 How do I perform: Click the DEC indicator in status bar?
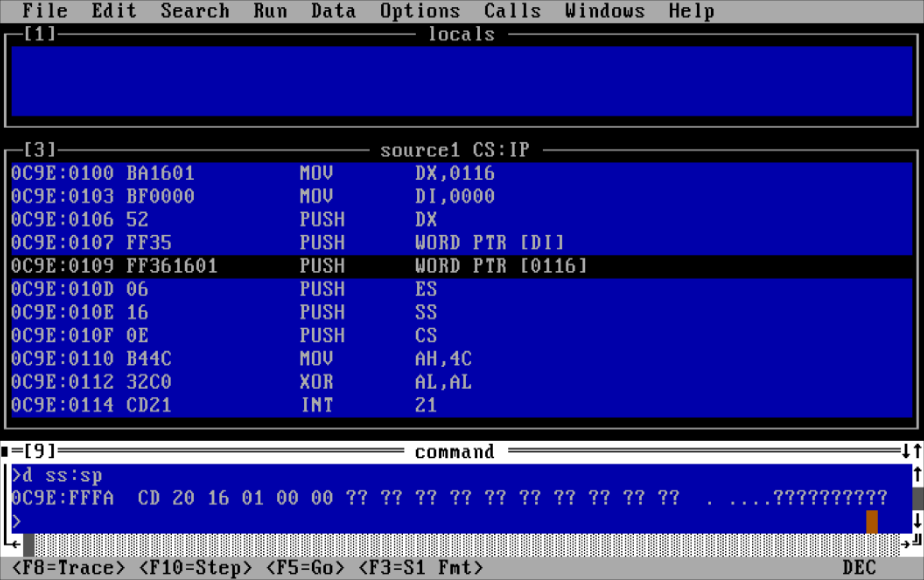pos(859,567)
